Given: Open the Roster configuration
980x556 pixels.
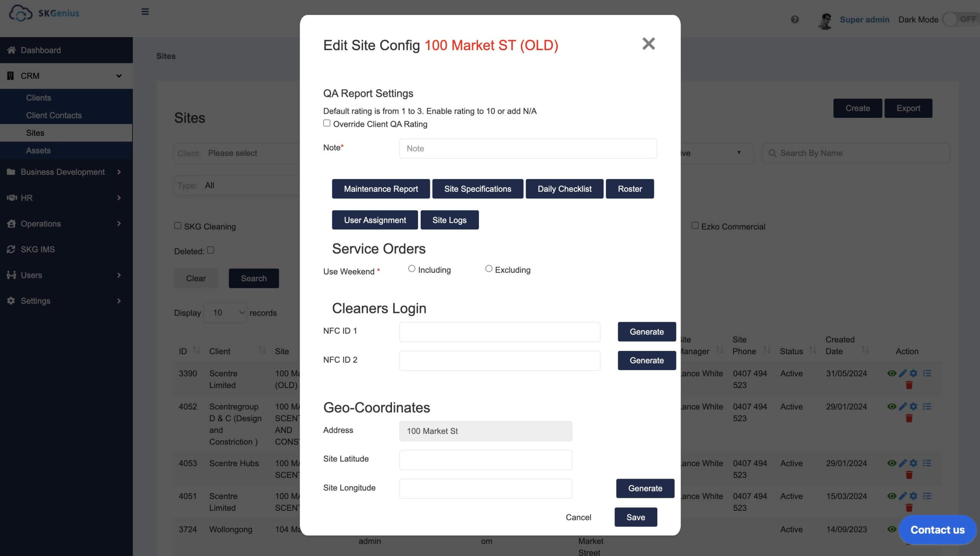Looking at the screenshot, I should click(629, 189).
